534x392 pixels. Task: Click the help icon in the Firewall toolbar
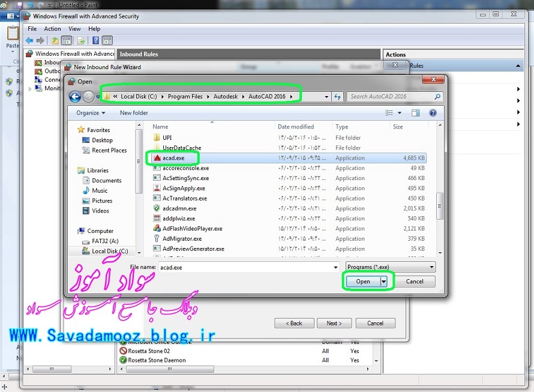pyautogui.click(x=96, y=41)
